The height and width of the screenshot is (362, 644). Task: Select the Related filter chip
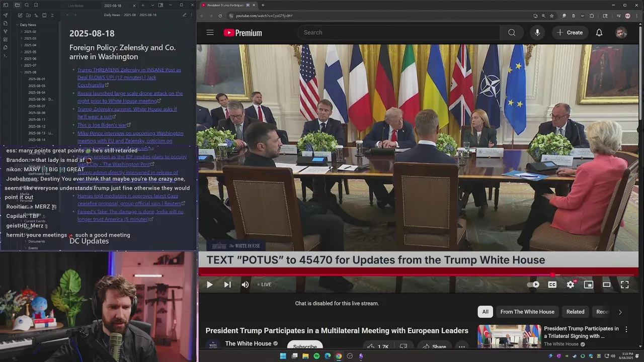575,312
